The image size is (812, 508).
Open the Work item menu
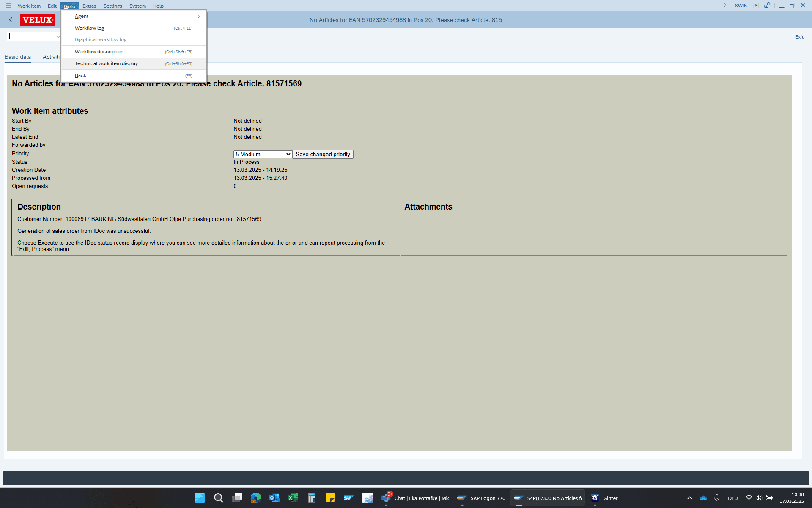point(29,6)
